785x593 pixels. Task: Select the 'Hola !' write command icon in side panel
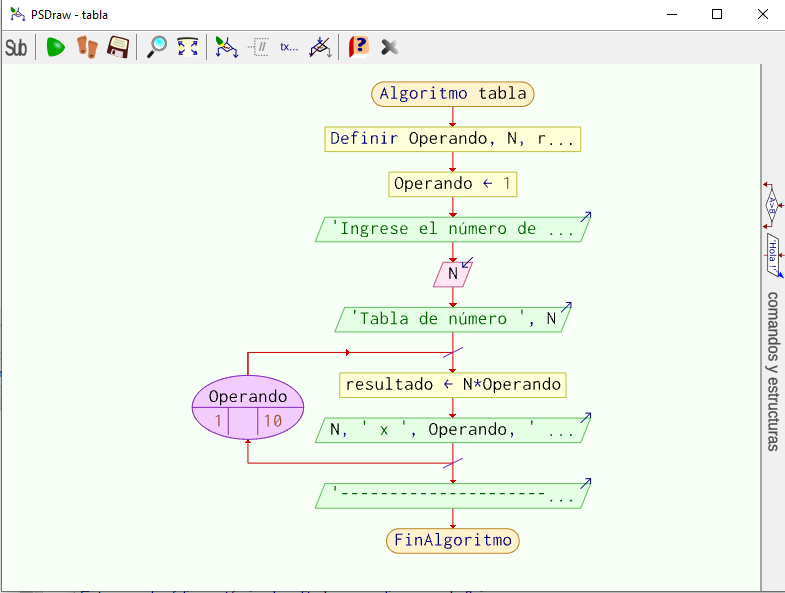point(773,256)
